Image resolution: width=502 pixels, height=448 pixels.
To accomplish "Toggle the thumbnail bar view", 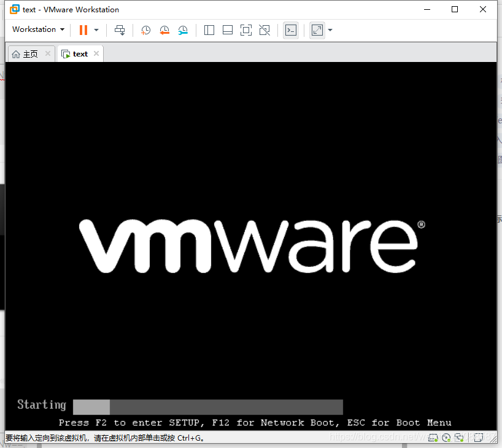I will 228,30.
